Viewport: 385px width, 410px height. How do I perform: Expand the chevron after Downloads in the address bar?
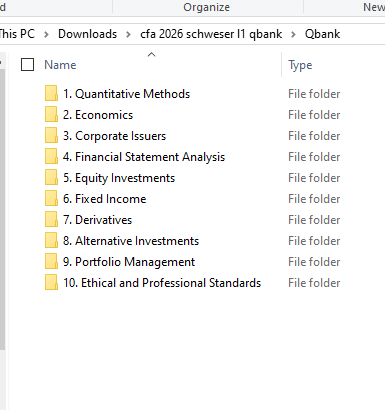pyautogui.click(x=128, y=34)
